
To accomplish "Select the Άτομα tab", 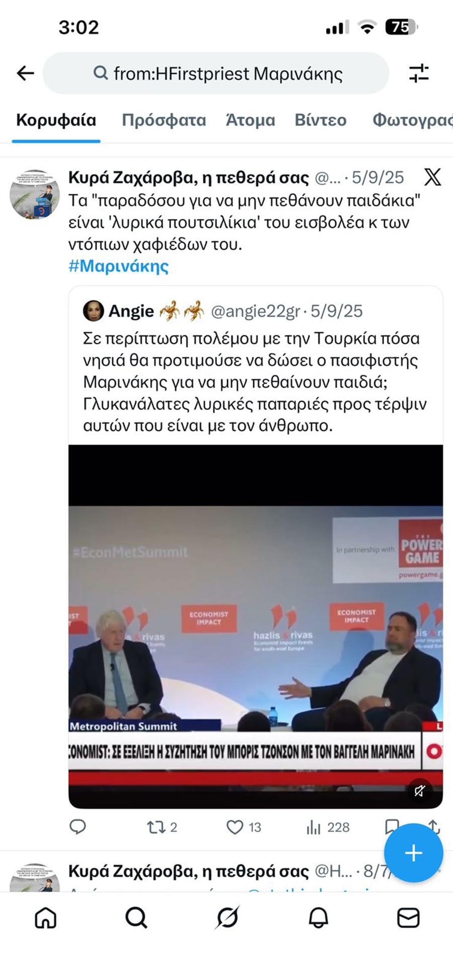I will pyautogui.click(x=250, y=120).
